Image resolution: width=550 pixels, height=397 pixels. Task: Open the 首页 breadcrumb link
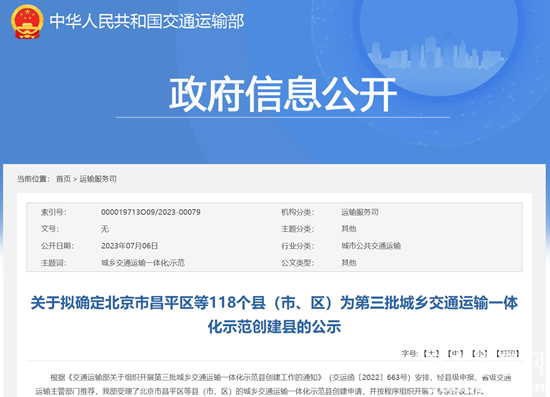coord(63,179)
